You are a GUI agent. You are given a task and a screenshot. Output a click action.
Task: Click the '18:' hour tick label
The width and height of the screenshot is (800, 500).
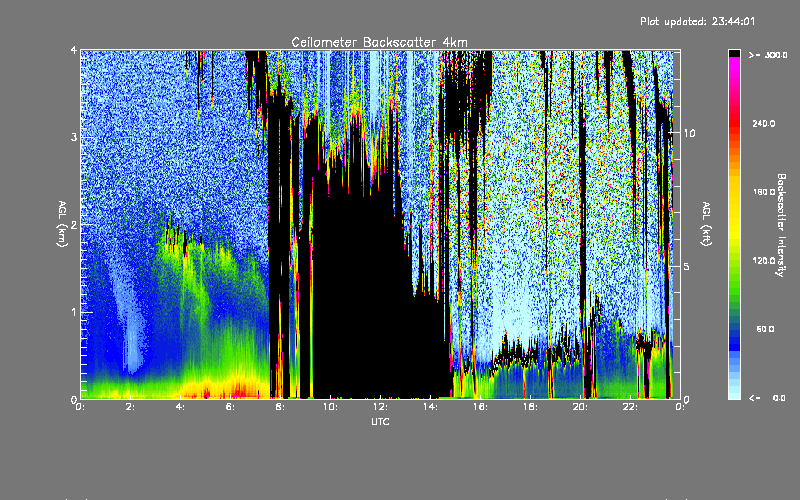pyautogui.click(x=530, y=407)
